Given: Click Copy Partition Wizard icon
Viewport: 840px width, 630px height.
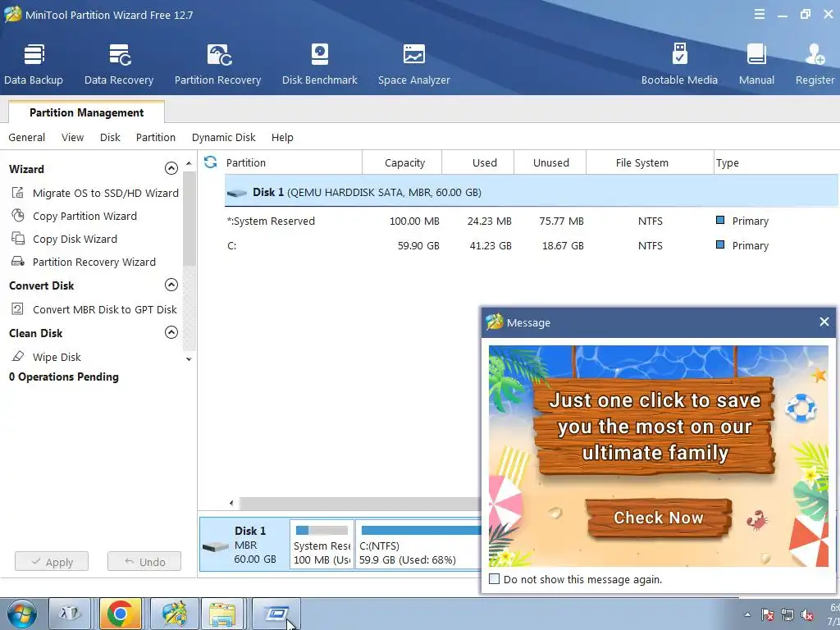Looking at the screenshot, I should point(18,216).
